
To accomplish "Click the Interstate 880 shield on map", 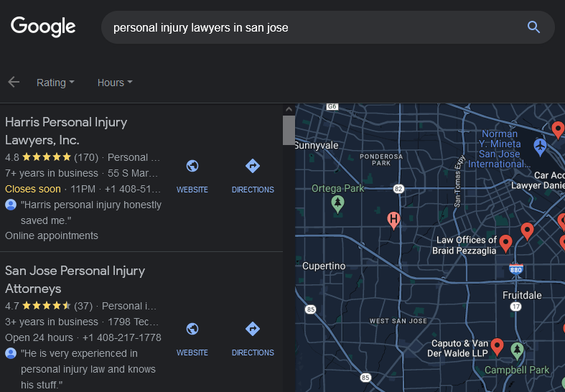I will tap(516, 269).
